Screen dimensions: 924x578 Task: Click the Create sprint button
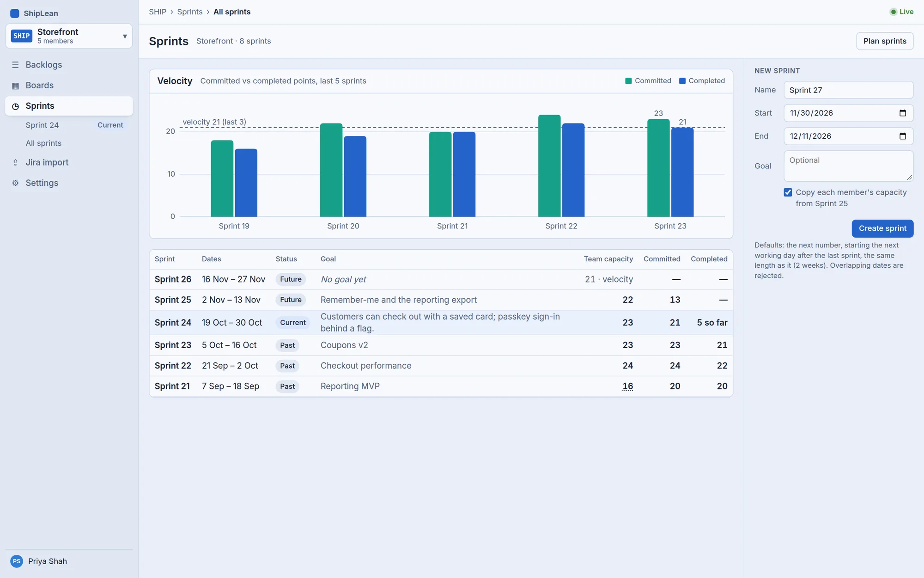882,228
